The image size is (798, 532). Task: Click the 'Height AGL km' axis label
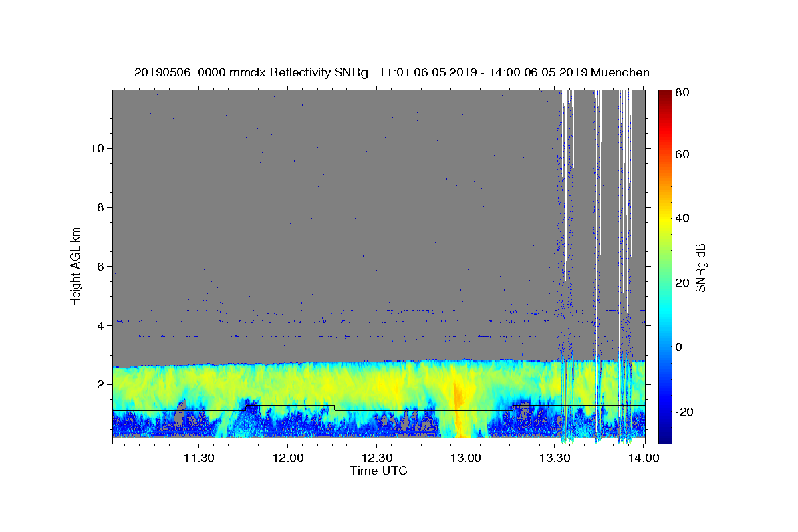click(x=76, y=266)
